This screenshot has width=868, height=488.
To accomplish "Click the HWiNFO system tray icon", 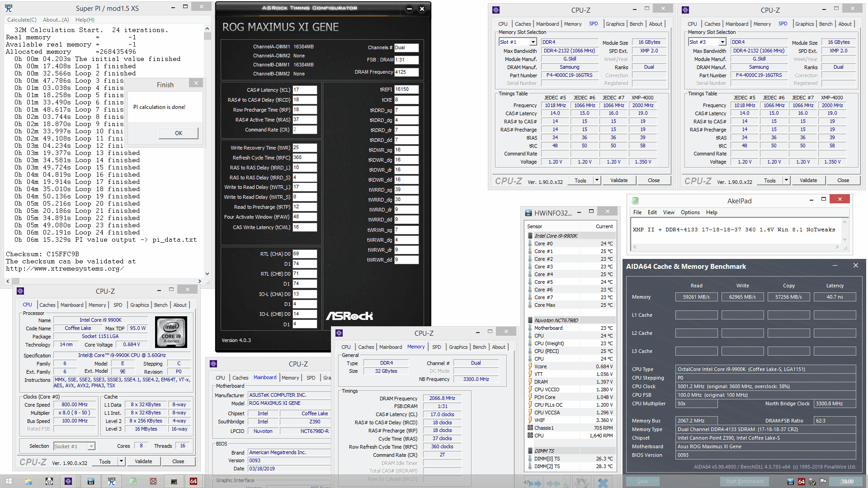I will point(790,482).
